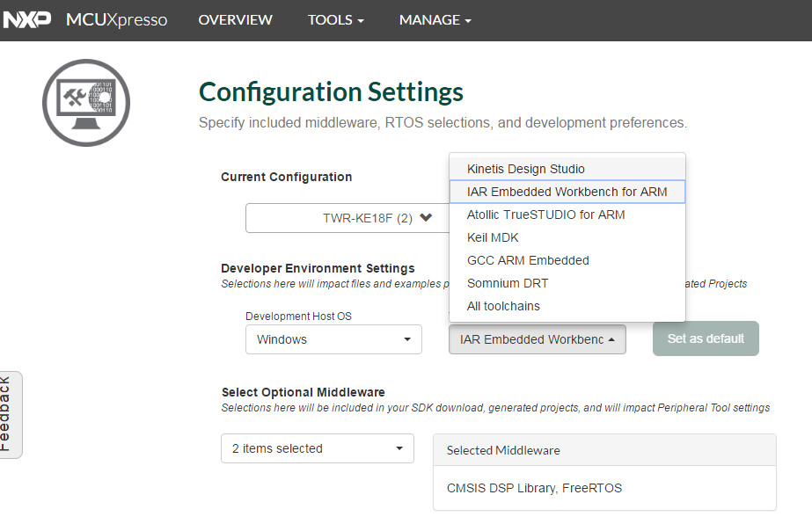This screenshot has height=524, width=812.
Task: Go to the Overview page
Action: [x=235, y=19]
